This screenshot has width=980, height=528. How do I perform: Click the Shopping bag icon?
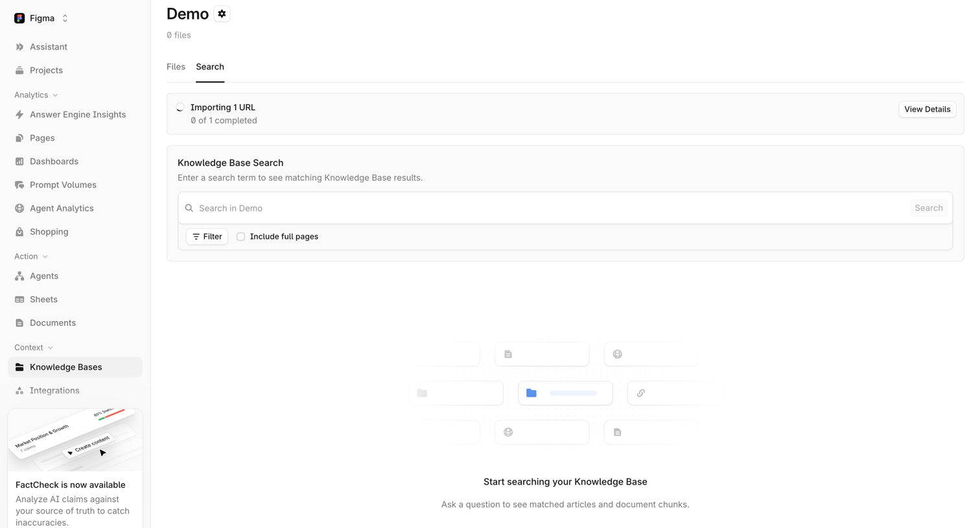[x=19, y=232]
